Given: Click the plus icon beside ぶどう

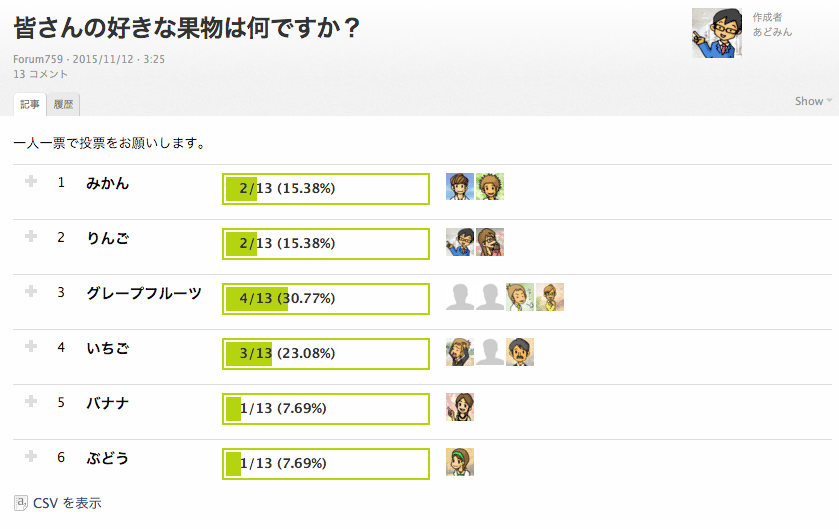Looking at the screenshot, I should 31,456.
